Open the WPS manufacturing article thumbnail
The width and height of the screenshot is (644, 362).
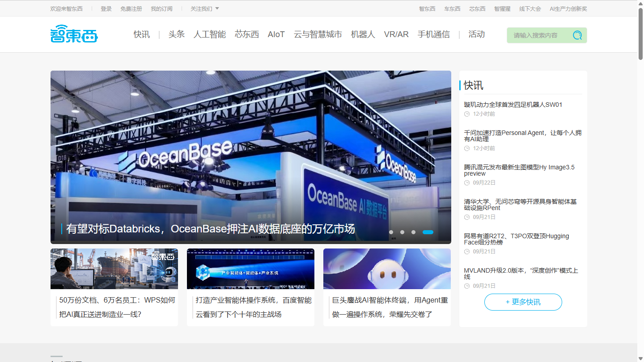point(114,269)
